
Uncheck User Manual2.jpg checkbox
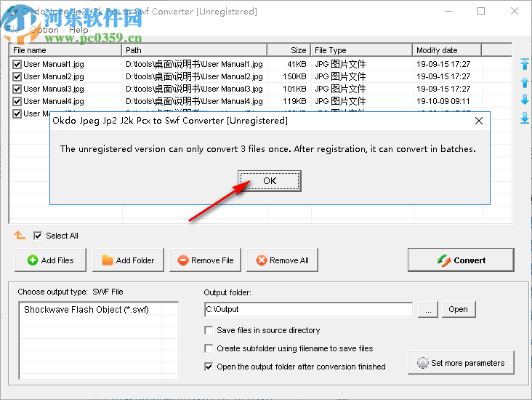click(17, 77)
